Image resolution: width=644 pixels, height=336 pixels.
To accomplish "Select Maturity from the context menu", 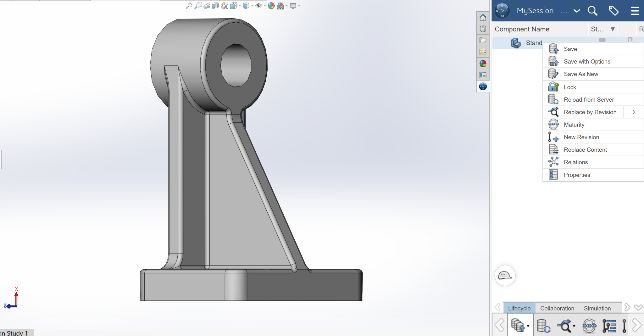I will (593, 125).
